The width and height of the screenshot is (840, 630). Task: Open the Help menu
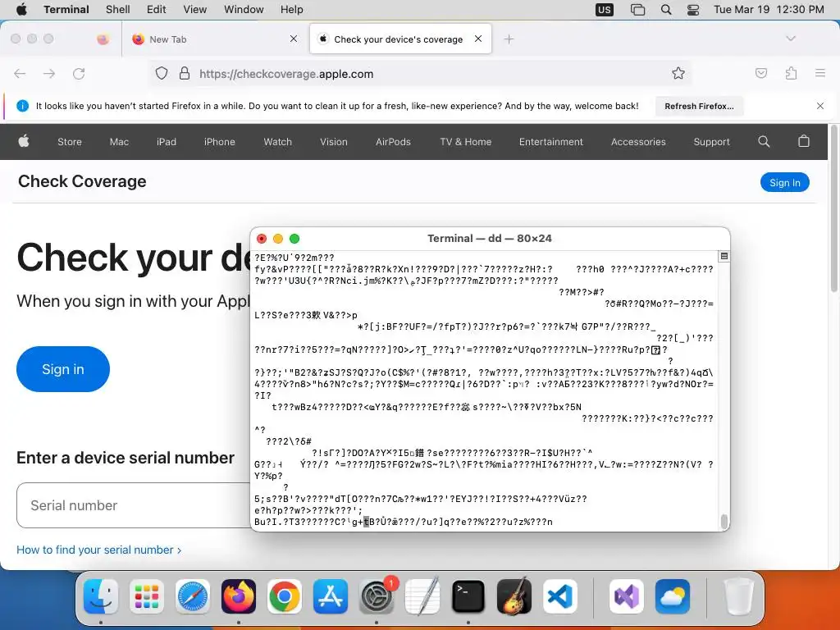click(x=291, y=10)
